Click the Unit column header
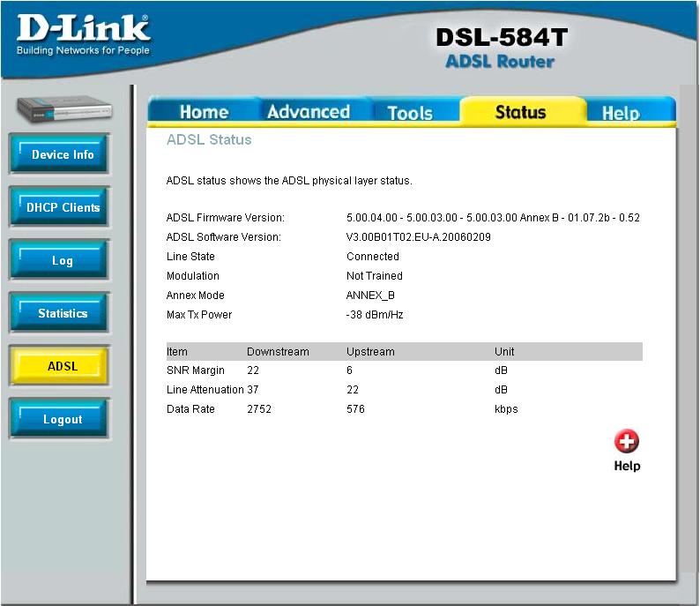The image size is (700, 606). pos(504,351)
